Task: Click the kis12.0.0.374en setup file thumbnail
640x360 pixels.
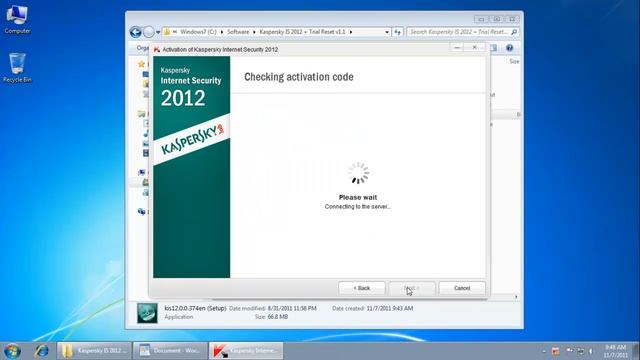Action: 147,313
